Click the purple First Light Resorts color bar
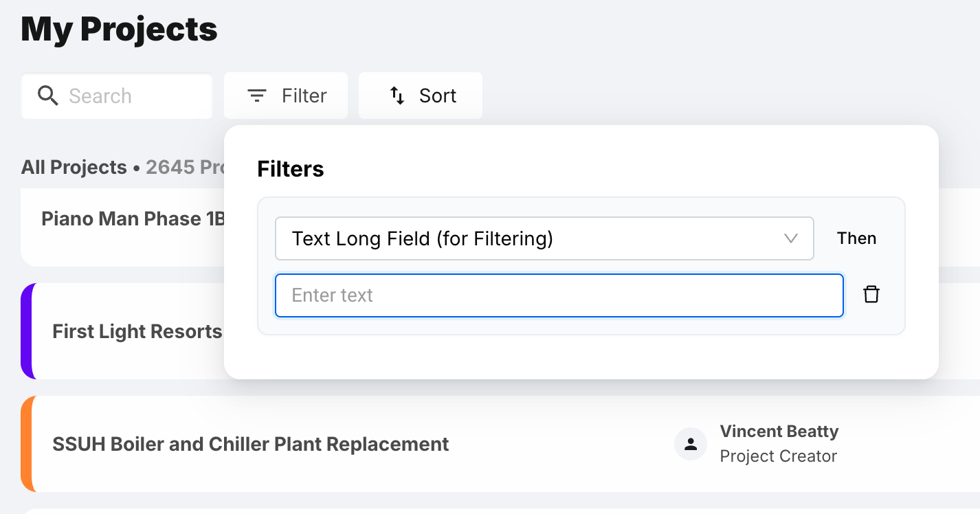Viewport: 980px width, 514px height. click(27, 331)
